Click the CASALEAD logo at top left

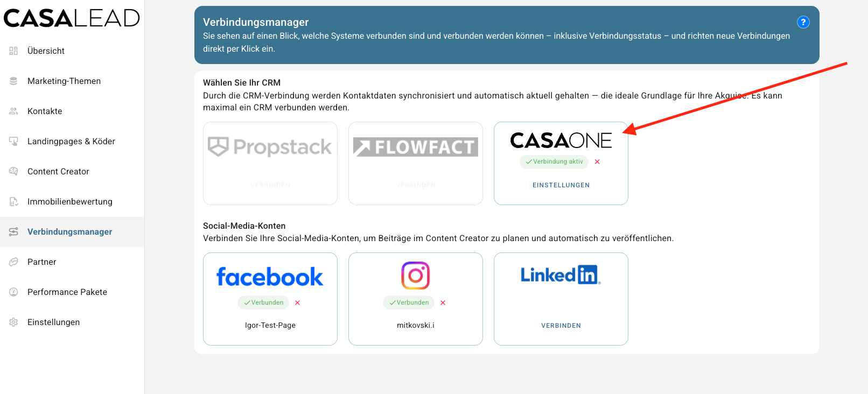(x=72, y=18)
